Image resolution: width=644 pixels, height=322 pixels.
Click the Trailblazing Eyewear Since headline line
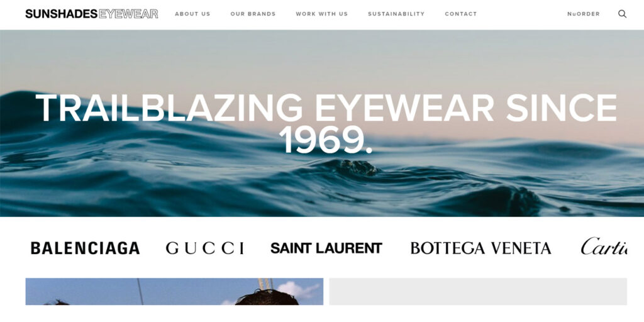(x=326, y=108)
